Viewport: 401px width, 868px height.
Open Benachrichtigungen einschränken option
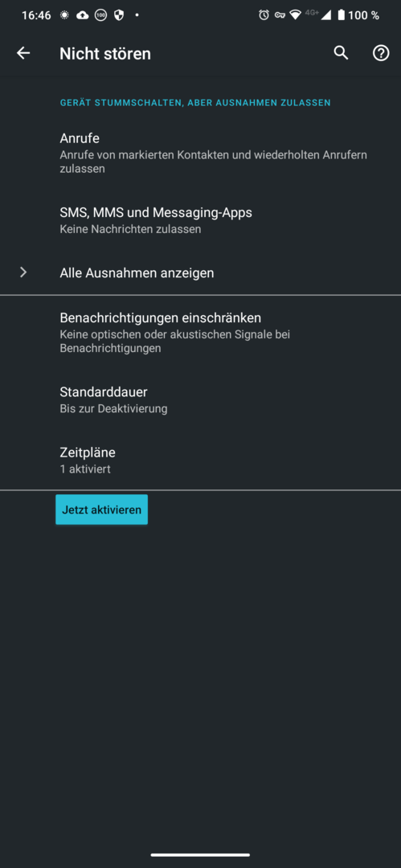coord(201,333)
